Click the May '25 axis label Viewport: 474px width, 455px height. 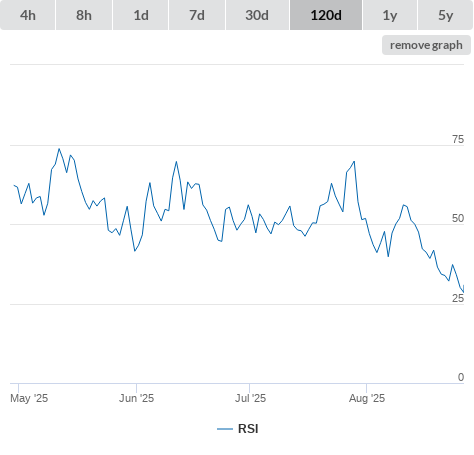click(x=29, y=398)
